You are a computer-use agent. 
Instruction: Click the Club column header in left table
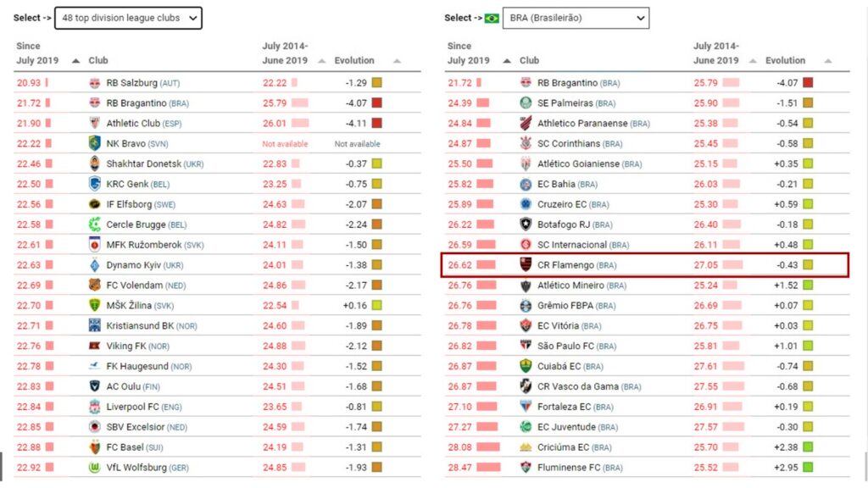(98, 61)
